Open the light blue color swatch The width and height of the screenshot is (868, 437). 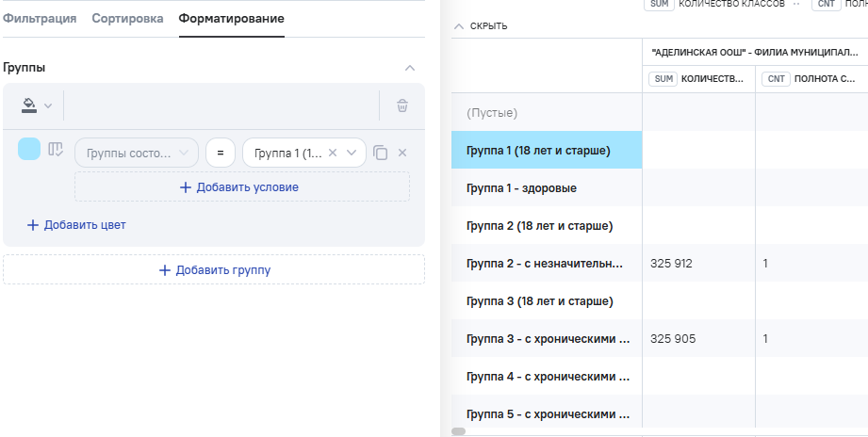[x=29, y=149]
